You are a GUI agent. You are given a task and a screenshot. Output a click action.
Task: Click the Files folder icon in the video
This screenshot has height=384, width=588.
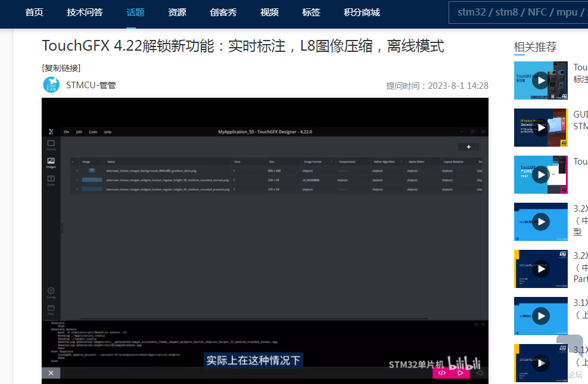pos(51,309)
